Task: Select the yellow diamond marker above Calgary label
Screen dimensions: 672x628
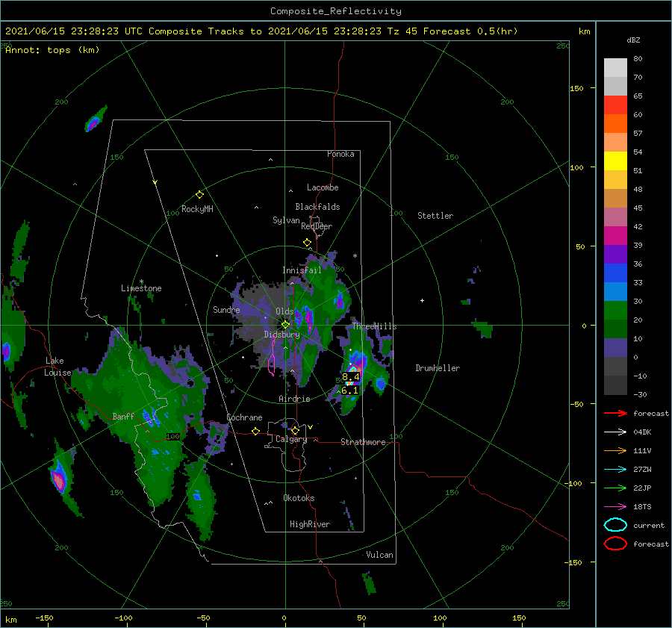Action: (295, 430)
